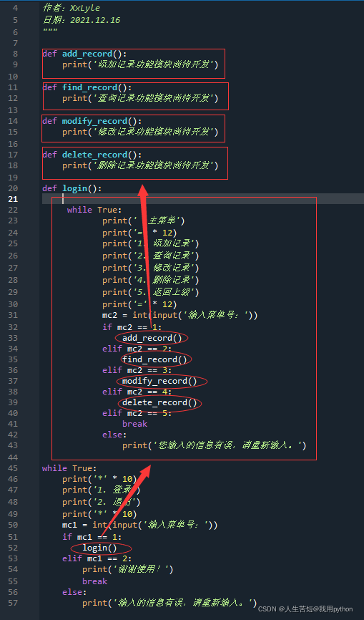This screenshot has height=620, width=364.
Task: Click the print '修改记录功能模块尚待开发' statement
Action: point(140,132)
